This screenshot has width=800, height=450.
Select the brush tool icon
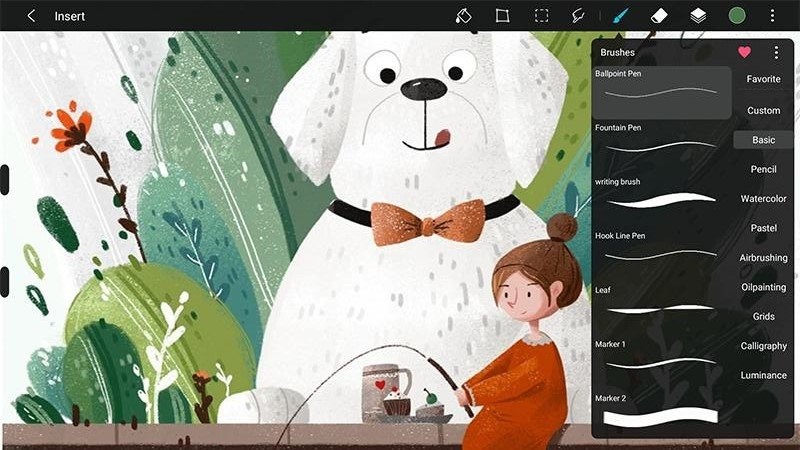pos(620,16)
